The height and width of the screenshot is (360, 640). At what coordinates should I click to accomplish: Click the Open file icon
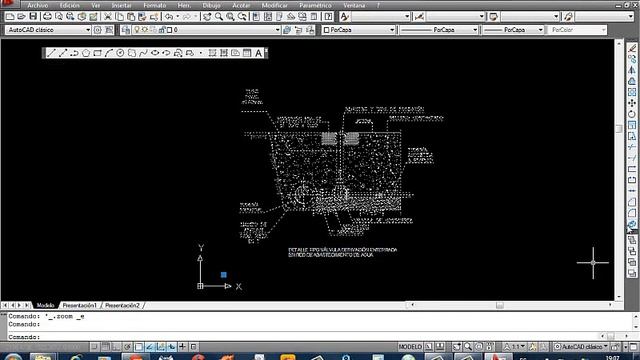[x=21, y=17]
